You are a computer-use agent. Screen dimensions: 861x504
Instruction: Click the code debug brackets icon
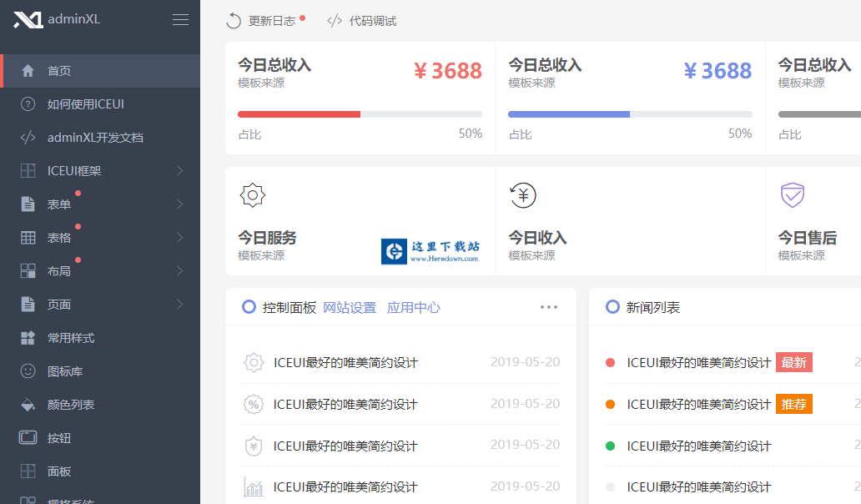click(x=335, y=21)
